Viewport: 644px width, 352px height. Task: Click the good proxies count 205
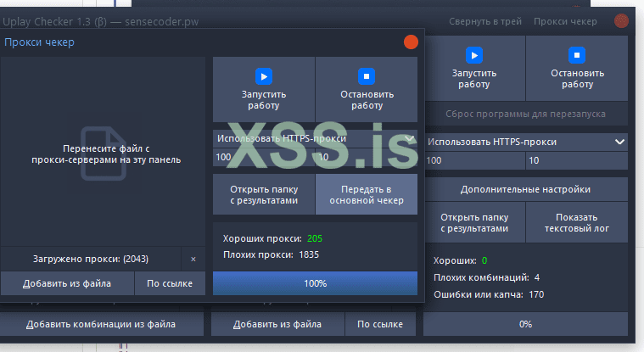point(315,238)
